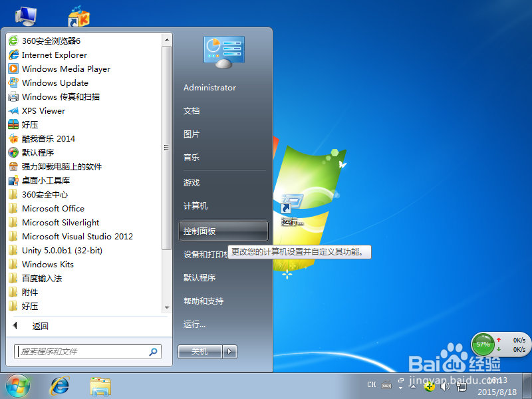Image resolution: width=532 pixels, height=399 pixels.
Task: Open the 运行... desktop shortcut
Action: point(292,209)
